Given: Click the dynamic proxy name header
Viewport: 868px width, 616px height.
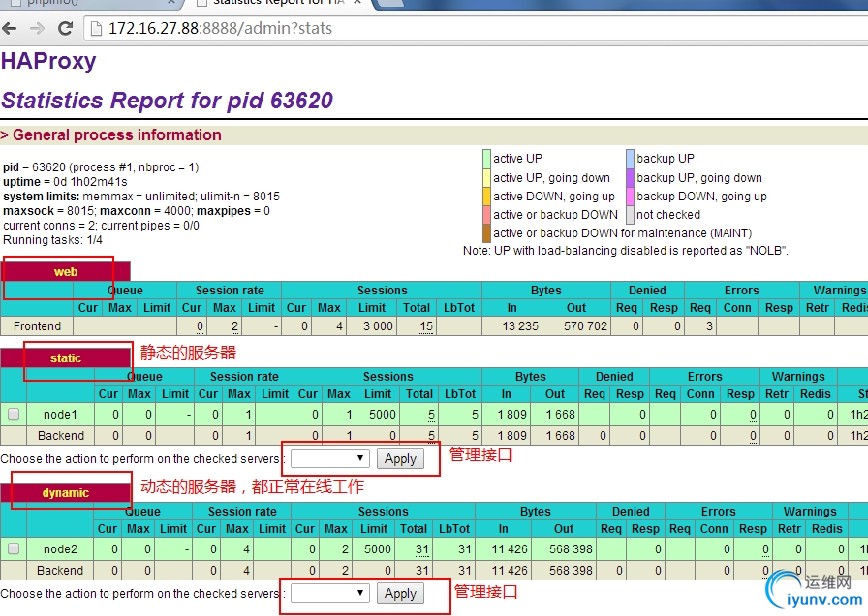Looking at the screenshot, I should click(65, 493).
